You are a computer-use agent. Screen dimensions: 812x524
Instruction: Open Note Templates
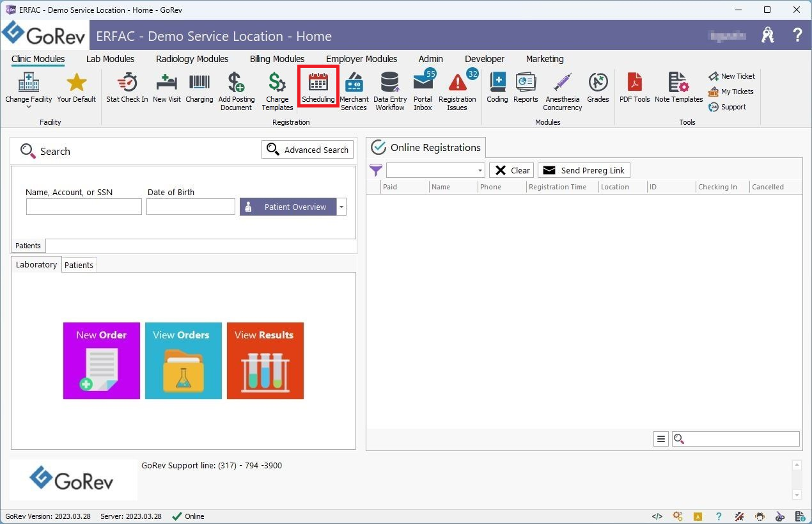678,88
